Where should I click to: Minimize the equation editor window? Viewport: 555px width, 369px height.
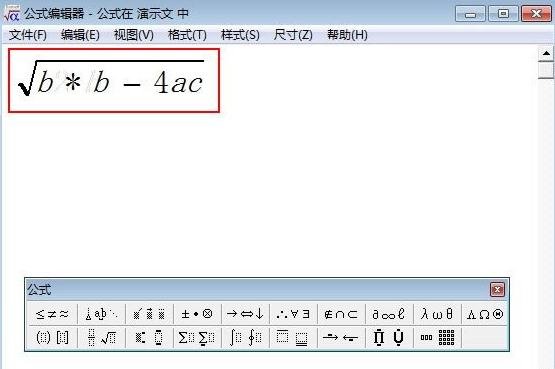(470, 14)
